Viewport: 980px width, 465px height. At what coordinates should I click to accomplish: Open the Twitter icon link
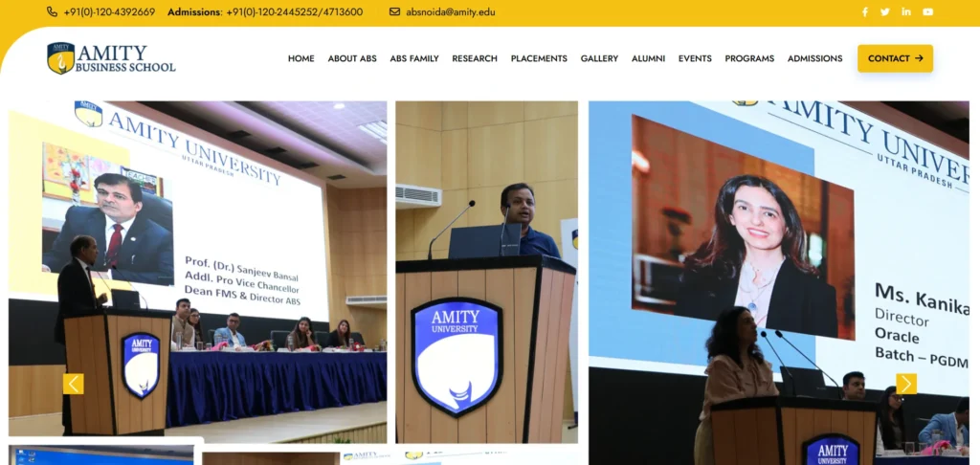click(x=885, y=11)
